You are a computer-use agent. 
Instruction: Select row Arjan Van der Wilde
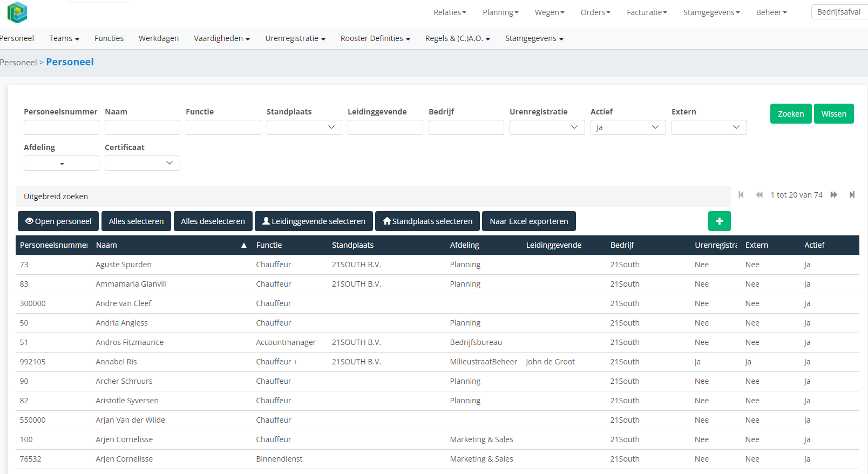click(x=437, y=420)
